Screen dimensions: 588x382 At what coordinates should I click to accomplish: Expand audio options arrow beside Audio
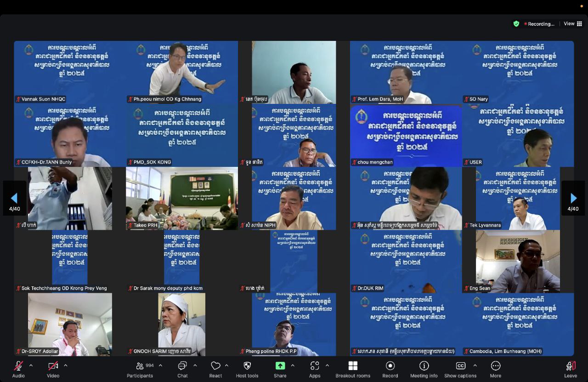pyautogui.click(x=31, y=365)
